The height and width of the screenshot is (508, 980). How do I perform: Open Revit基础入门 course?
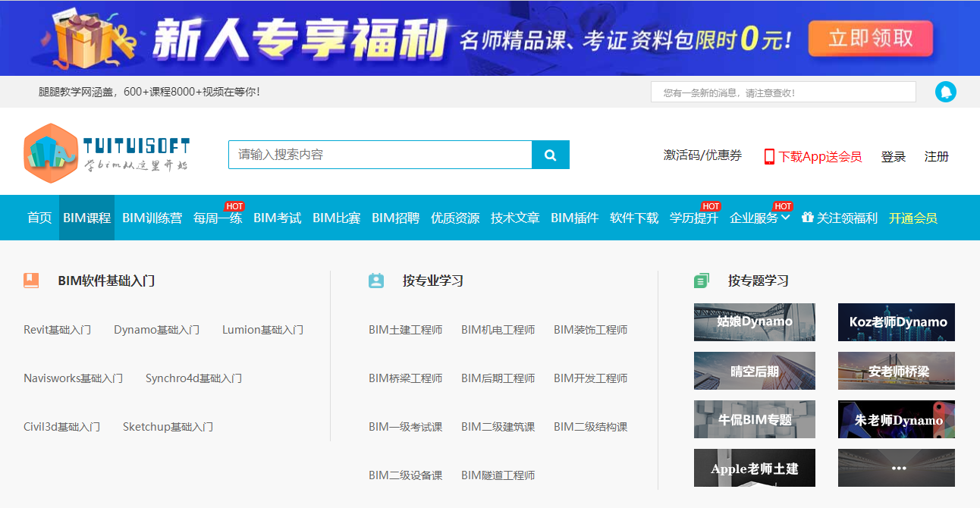pos(57,330)
